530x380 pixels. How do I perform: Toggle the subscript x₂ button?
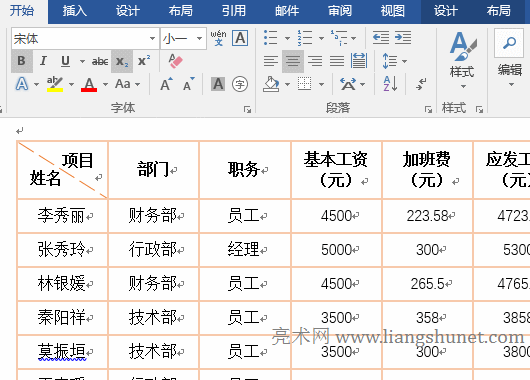click(x=122, y=61)
